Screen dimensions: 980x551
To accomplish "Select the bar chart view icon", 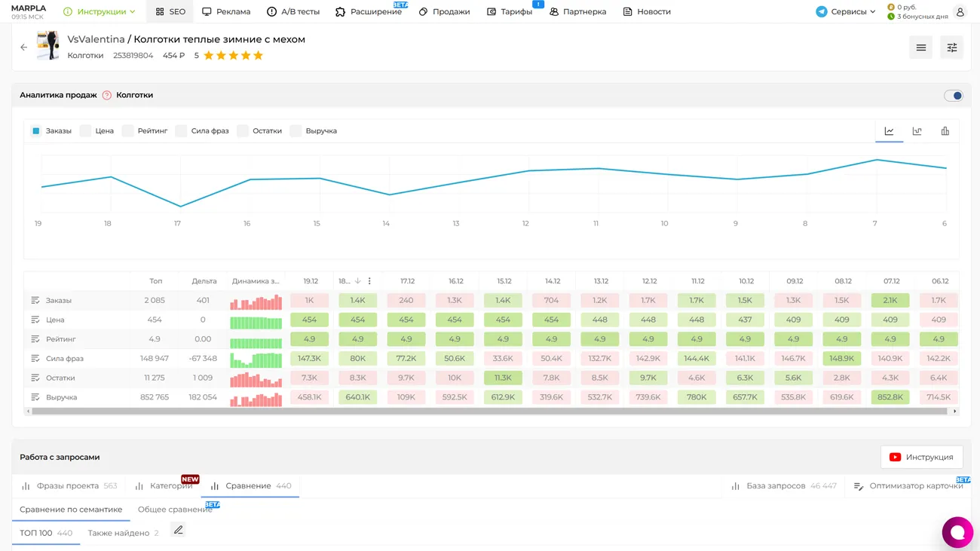I will pos(945,131).
